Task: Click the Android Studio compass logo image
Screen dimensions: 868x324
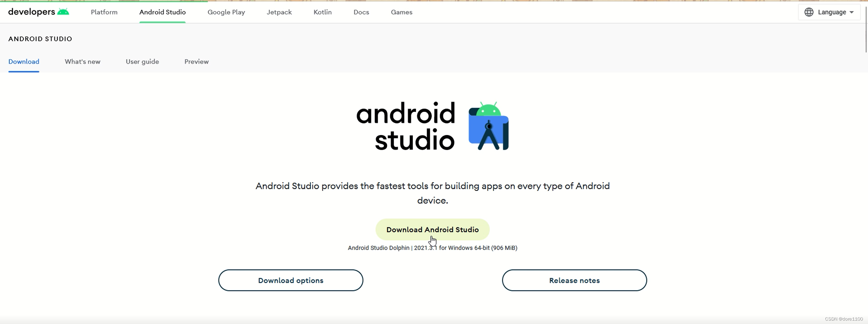Action: pyautogui.click(x=489, y=126)
